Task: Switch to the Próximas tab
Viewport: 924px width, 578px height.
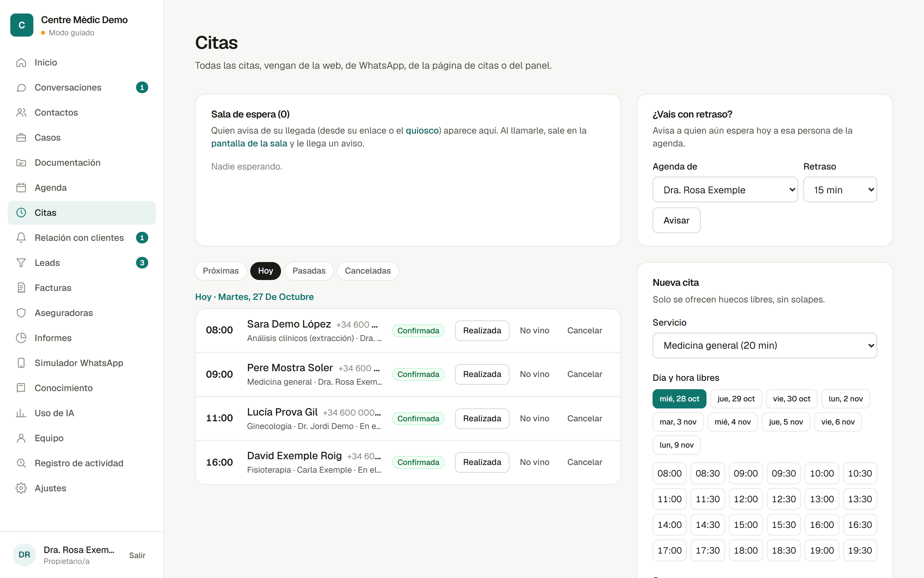Action: pyautogui.click(x=220, y=271)
